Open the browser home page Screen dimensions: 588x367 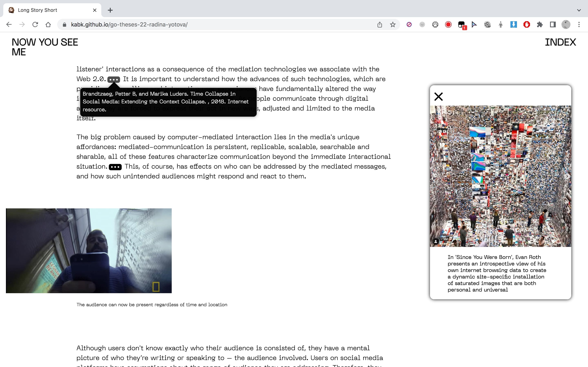click(x=48, y=24)
